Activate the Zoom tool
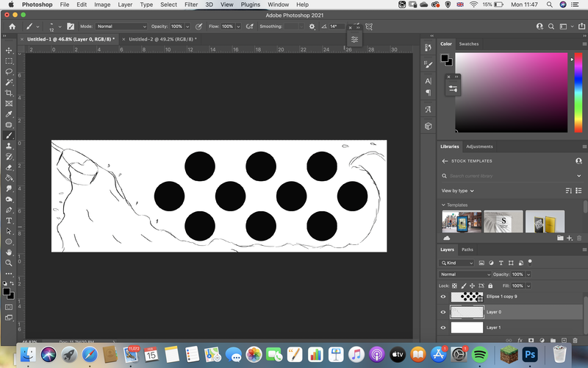This screenshot has width=588, height=368. coord(9,263)
